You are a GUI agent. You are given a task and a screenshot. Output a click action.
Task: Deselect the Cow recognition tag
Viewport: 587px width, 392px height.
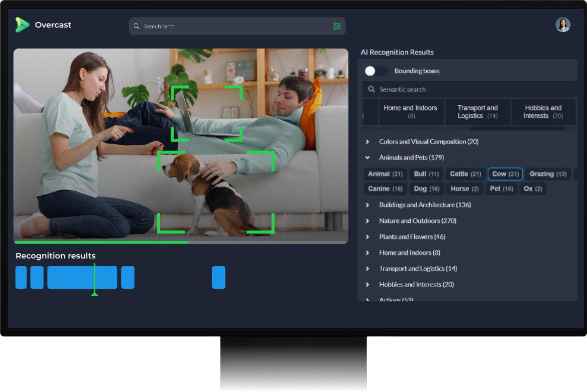(505, 174)
